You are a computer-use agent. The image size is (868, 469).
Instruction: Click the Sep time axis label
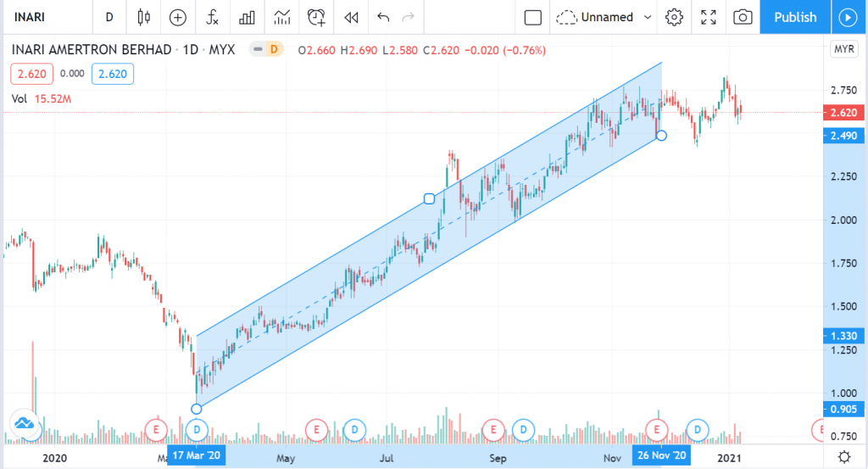coord(498,458)
